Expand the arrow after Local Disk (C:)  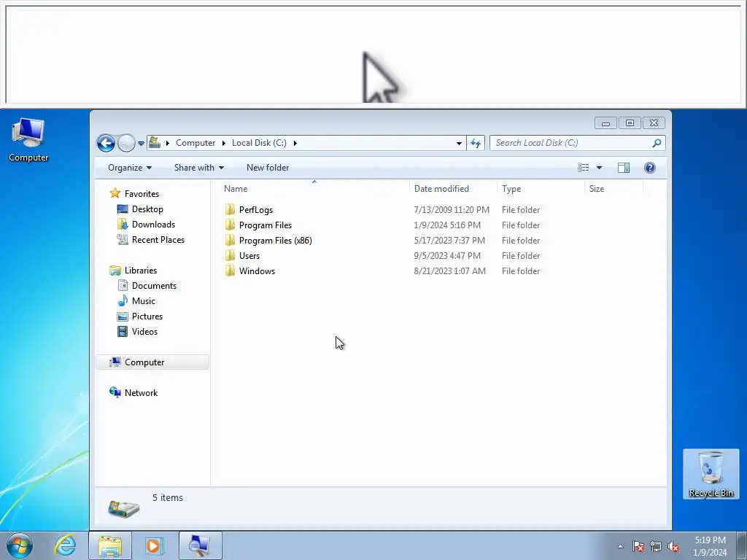click(295, 143)
